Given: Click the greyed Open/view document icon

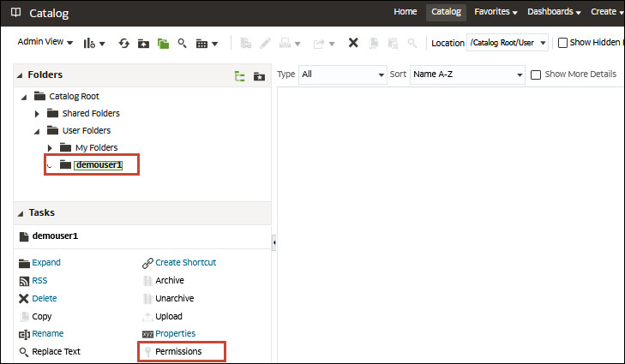Looking at the screenshot, I should [245, 43].
